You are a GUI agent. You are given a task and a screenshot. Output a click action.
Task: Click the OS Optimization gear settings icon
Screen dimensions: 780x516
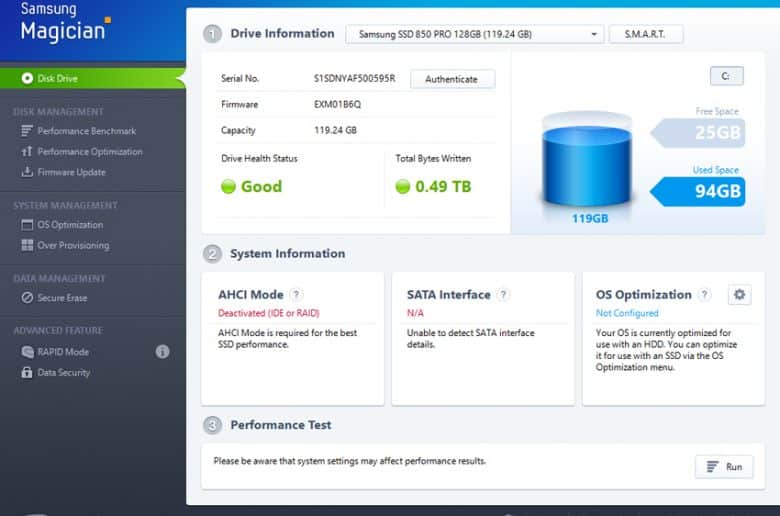point(740,295)
